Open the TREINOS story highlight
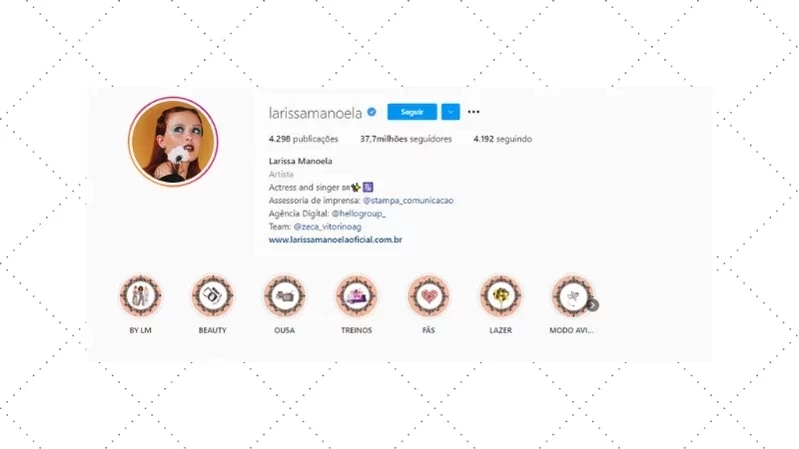The width and height of the screenshot is (799, 449). tap(357, 296)
